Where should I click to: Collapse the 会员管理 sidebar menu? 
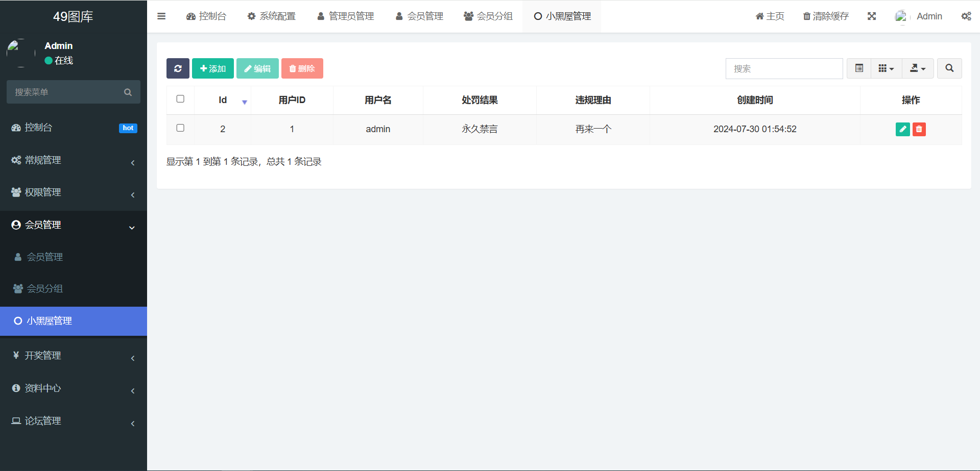click(x=74, y=225)
